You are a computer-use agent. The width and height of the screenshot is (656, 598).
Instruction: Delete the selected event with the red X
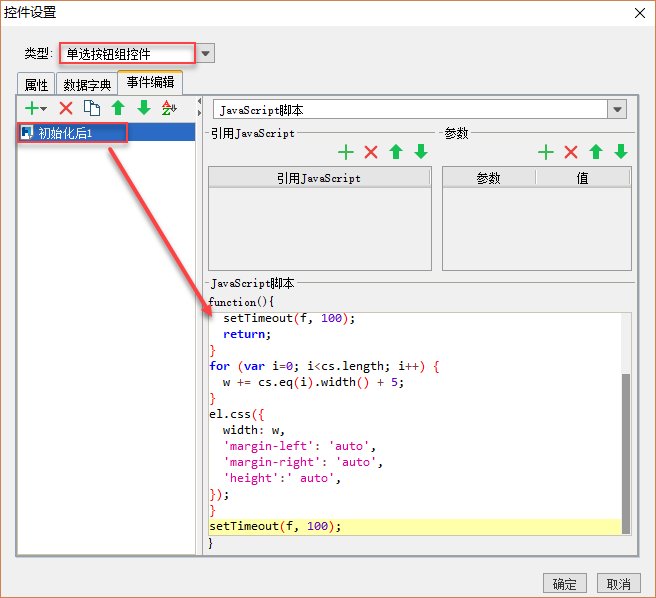[x=66, y=108]
